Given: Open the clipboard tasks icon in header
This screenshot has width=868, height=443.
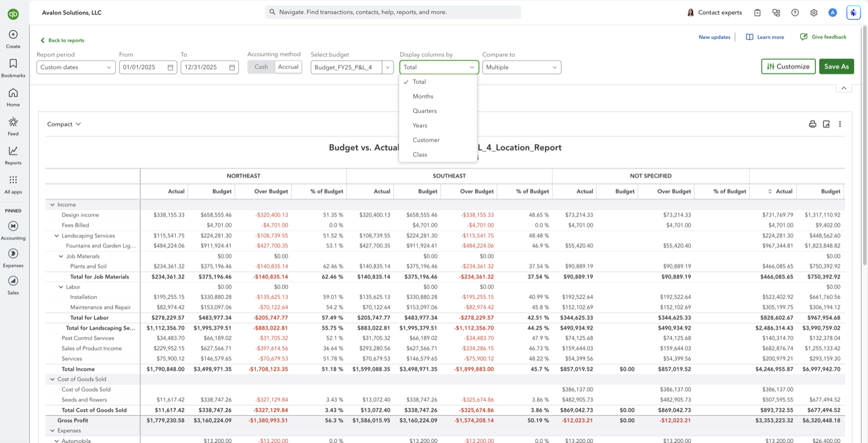Looking at the screenshot, I should point(757,13).
